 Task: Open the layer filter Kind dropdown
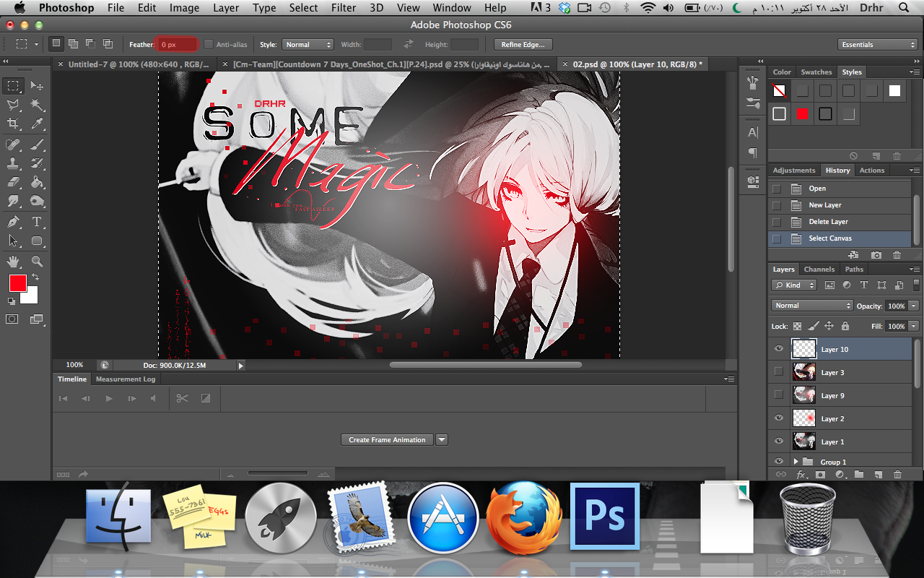(793, 285)
